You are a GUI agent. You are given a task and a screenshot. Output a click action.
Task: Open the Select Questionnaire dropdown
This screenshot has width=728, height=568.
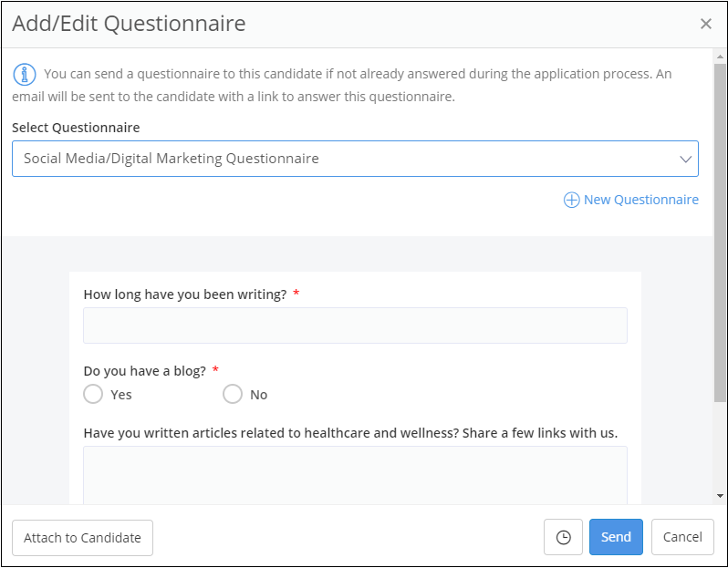coord(355,159)
